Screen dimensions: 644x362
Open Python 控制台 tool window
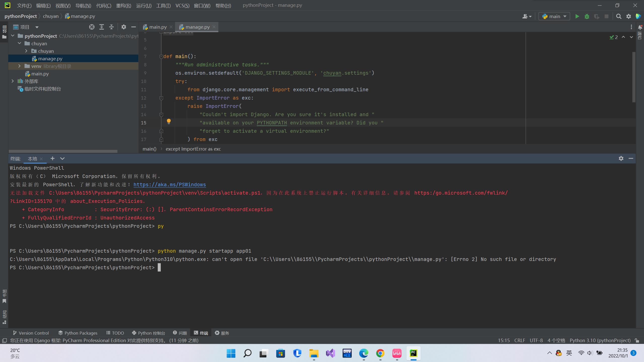148,333
